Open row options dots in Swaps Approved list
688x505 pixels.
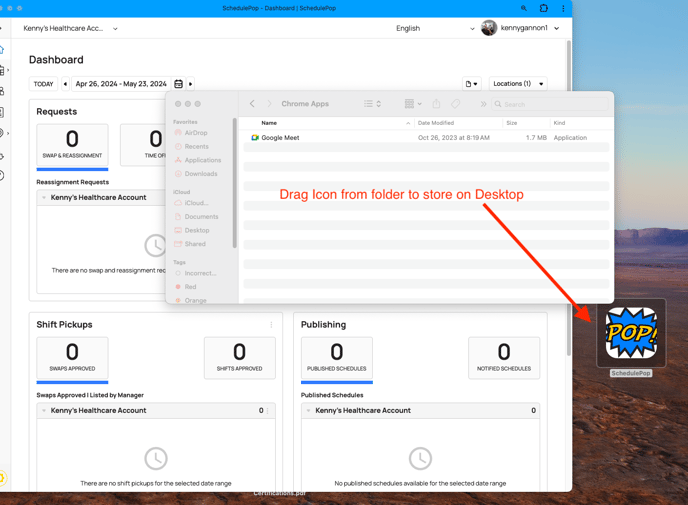(x=267, y=411)
